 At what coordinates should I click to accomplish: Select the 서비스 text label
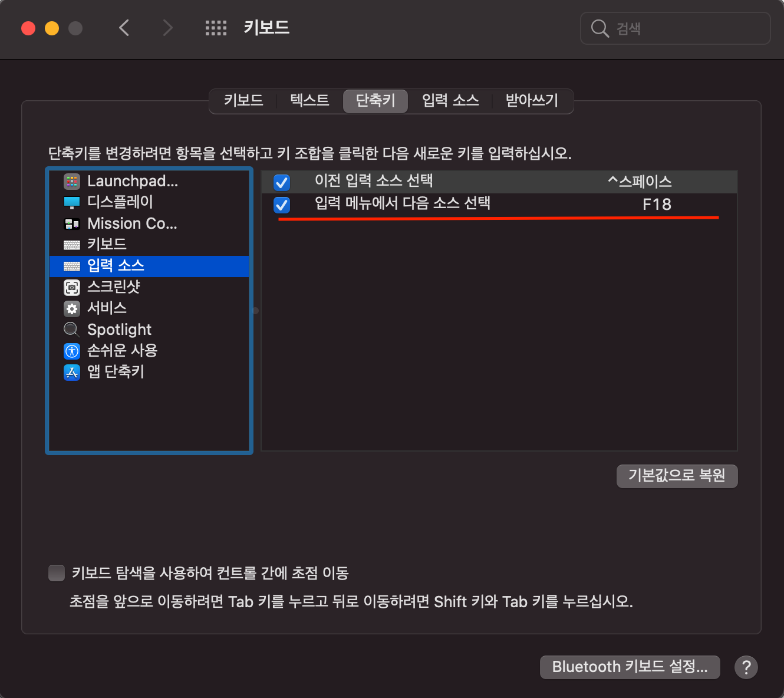tap(107, 308)
